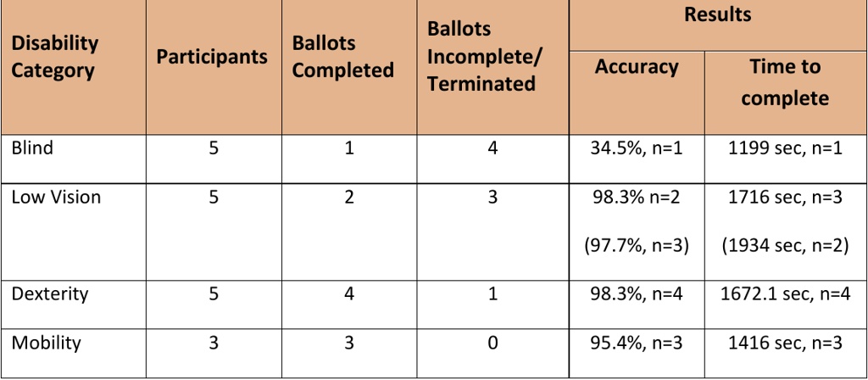868x380 pixels.
Task: Select the Participants column header
Action: click(212, 57)
